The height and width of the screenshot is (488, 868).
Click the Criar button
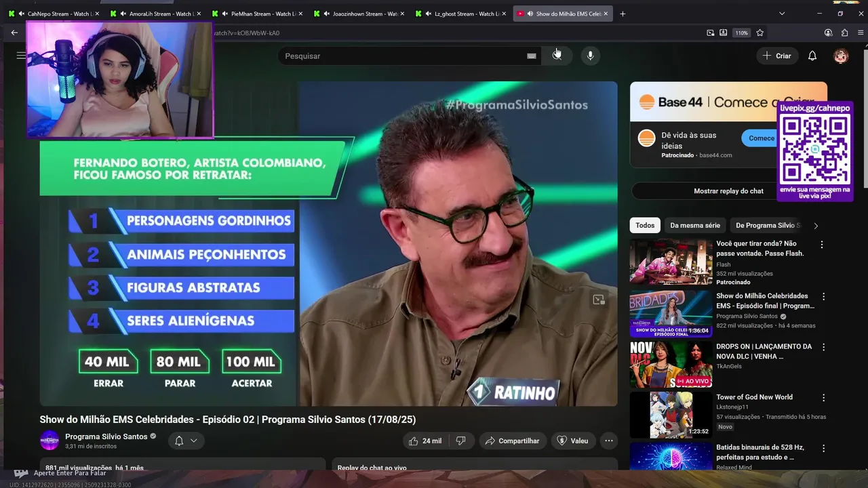click(x=777, y=56)
